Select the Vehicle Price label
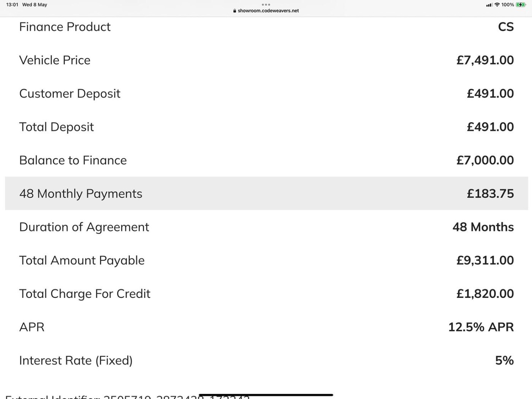Image resolution: width=532 pixels, height=399 pixels. click(x=55, y=60)
